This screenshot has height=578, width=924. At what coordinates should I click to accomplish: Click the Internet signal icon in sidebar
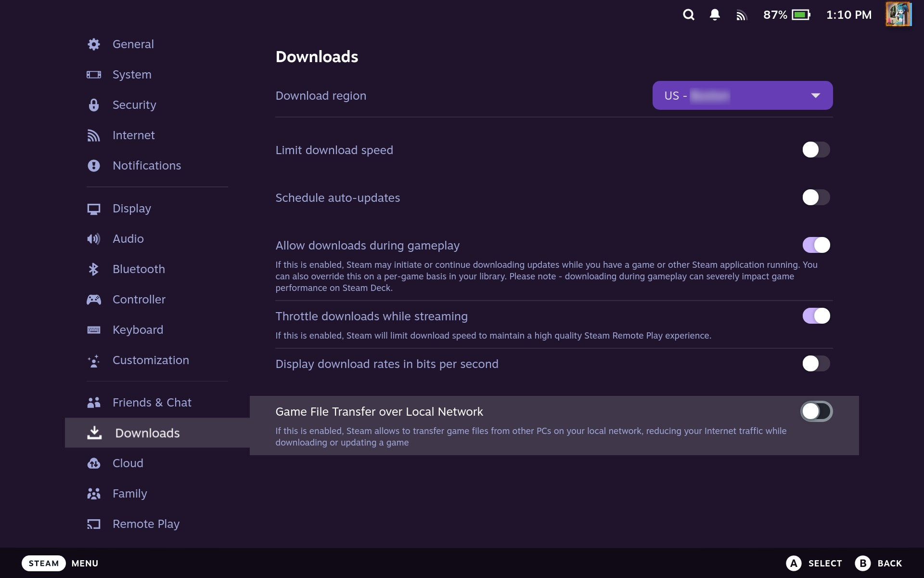94,135
